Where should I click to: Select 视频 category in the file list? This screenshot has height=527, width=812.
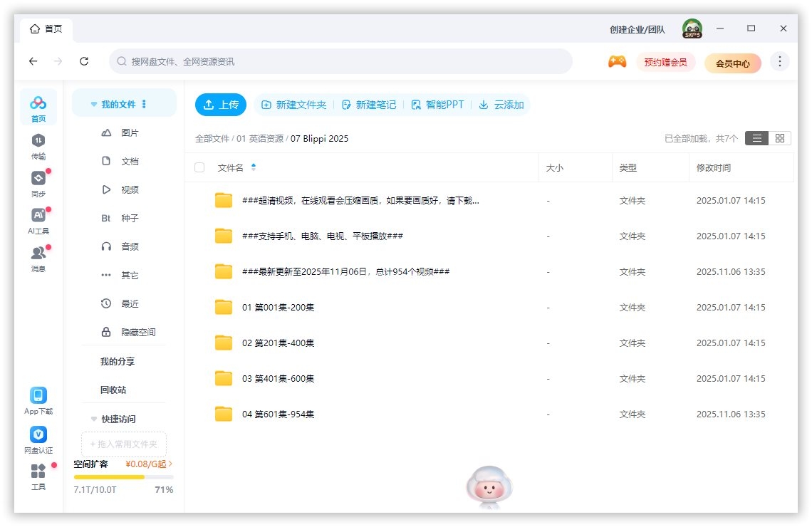(129, 190)
